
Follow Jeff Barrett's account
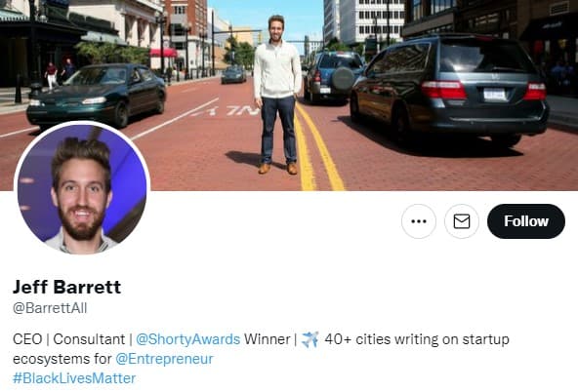(x=526, y=221)
